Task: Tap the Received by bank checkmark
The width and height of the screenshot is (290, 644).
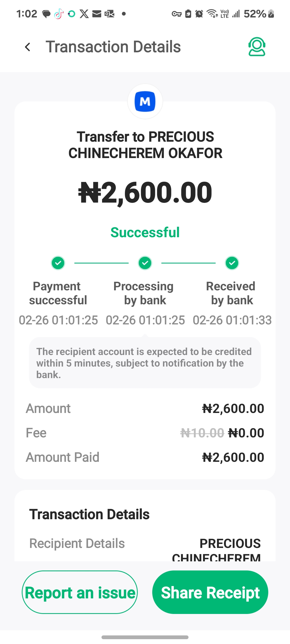Action: (232, 263)
